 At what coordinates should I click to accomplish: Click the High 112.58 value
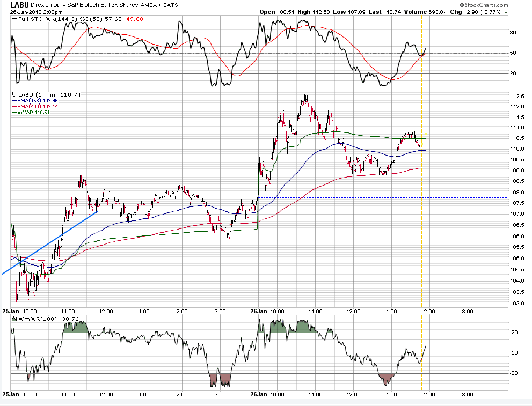click(x=314, y=12)
